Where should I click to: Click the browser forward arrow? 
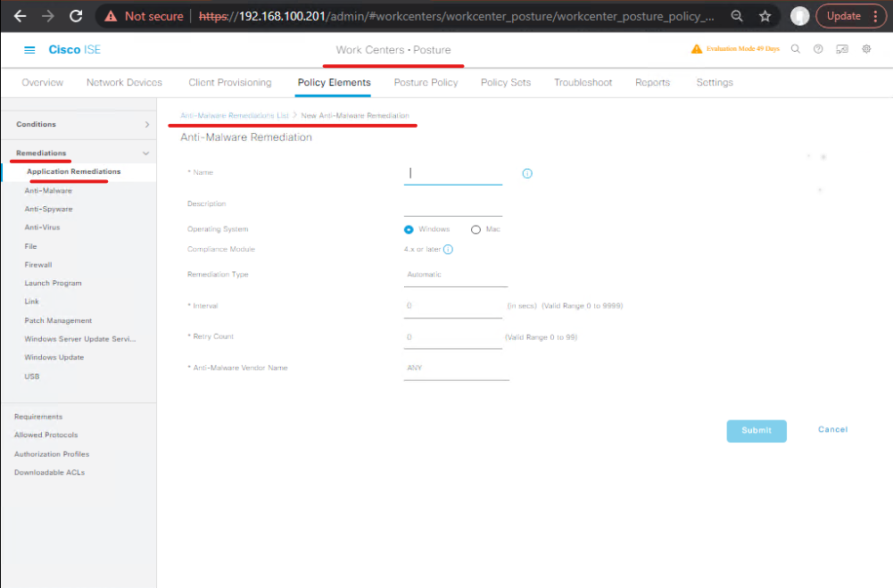(x=48, y=16)
